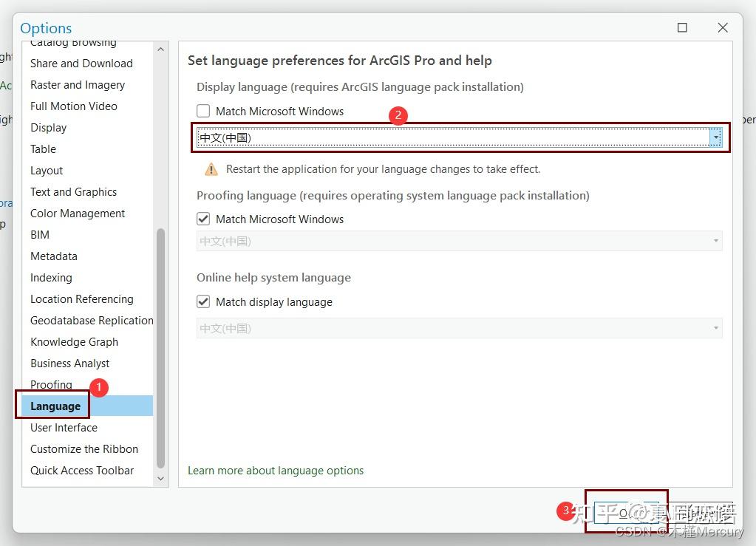
Task: Select Raster and Imagery settings
Action: click(77, 84)
